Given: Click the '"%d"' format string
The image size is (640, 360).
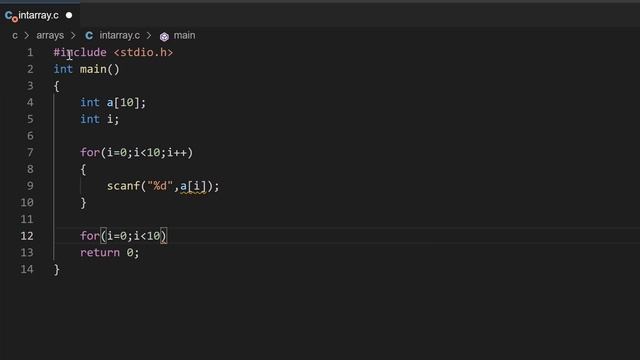Looking at the screenshot, I should pyautogui.click(x=160, y=186).
